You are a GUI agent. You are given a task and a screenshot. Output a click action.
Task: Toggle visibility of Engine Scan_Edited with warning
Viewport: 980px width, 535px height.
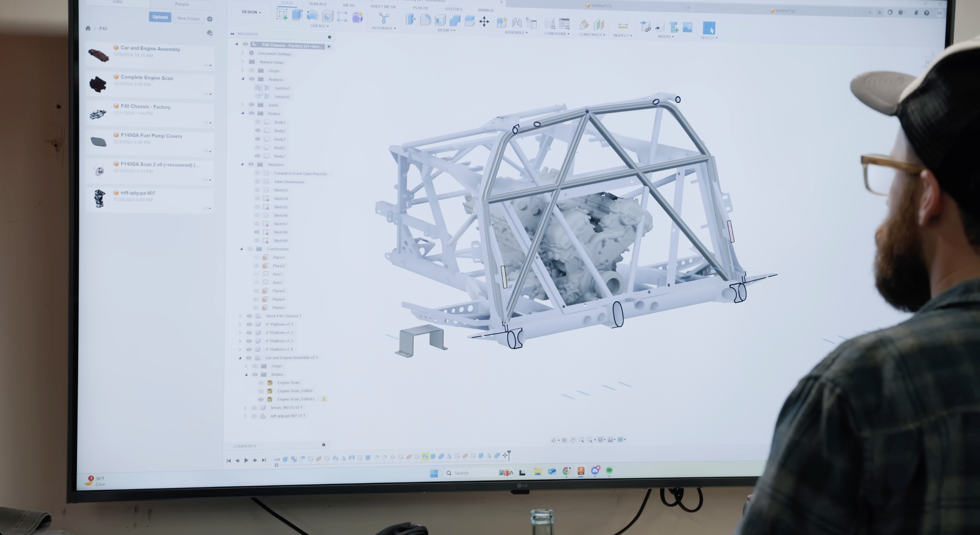click(x=261, y=399)
